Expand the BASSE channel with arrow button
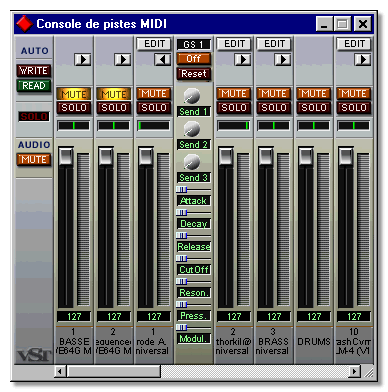This screenshot has height=392, width=388. click(x=82, y=60)
